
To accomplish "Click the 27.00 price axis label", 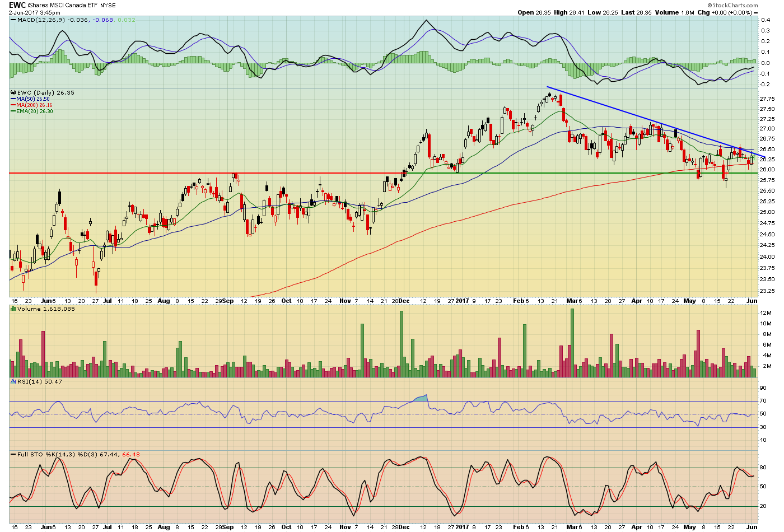I will tap(767, 129).
